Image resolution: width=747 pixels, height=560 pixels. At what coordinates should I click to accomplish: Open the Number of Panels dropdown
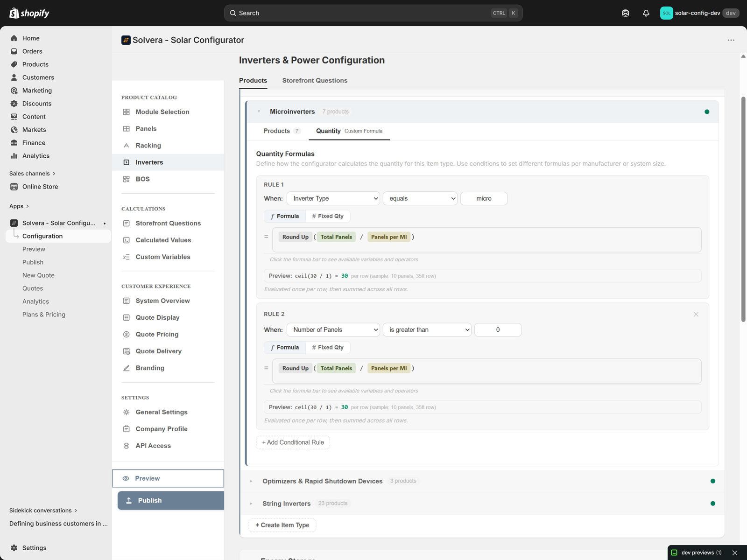[x=333, y=329]
